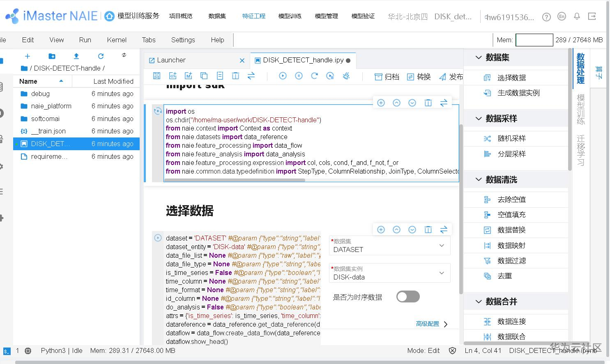The width and height of the screenshot is (610, 364).
Task: Open the 数据集实例 DISK-data dropdown
Action: tap(389, 273)
